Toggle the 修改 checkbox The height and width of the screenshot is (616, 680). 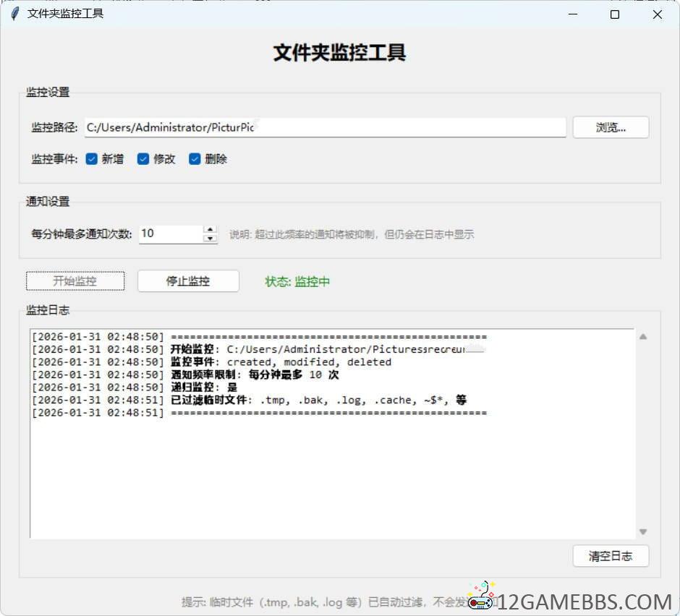pyautogui.click(x=143, y=159)
